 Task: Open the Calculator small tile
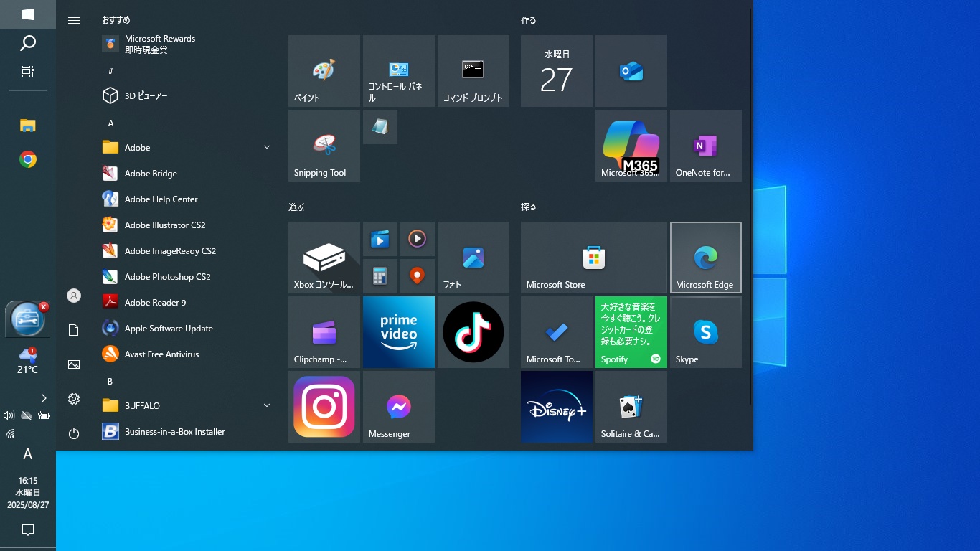click(x=380, y=276)
